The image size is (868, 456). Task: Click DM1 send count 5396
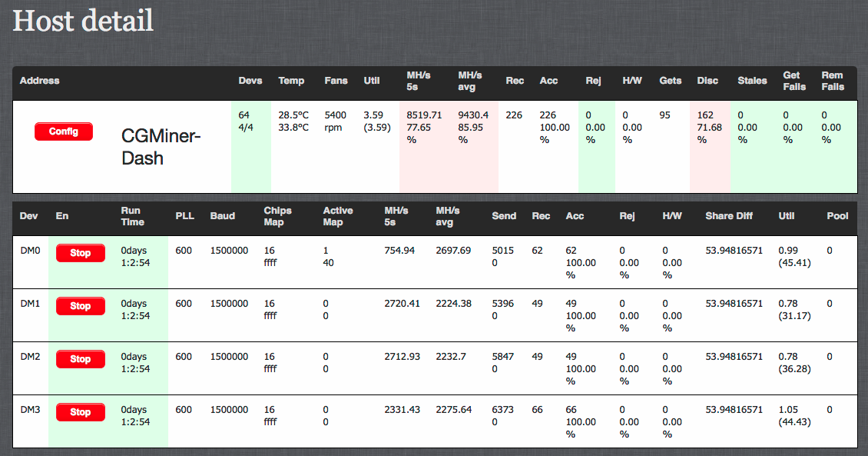click(x=502, y=304)
